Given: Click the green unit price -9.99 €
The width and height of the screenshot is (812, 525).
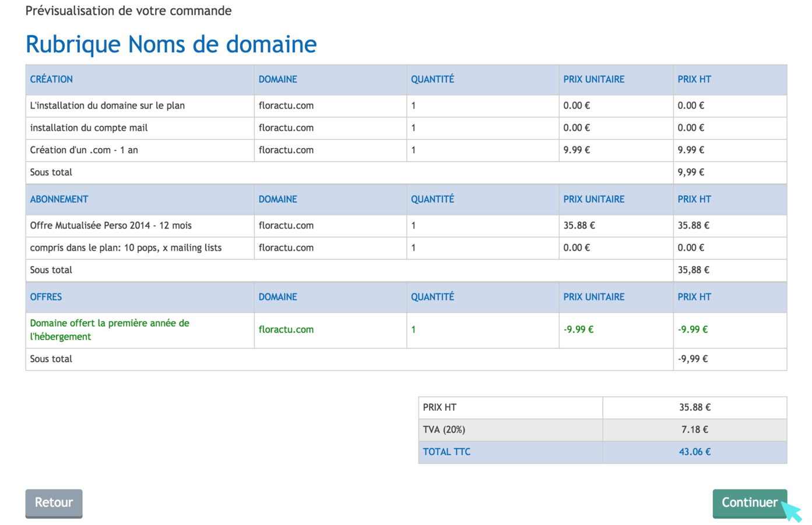Looking at the screenshot, I should coord(578,330).
